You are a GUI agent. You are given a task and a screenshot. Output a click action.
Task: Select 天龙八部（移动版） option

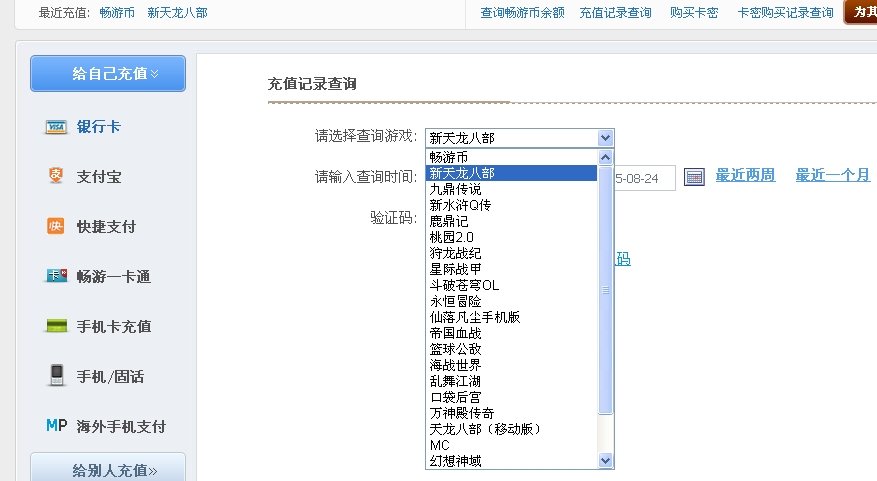(511, 429)
